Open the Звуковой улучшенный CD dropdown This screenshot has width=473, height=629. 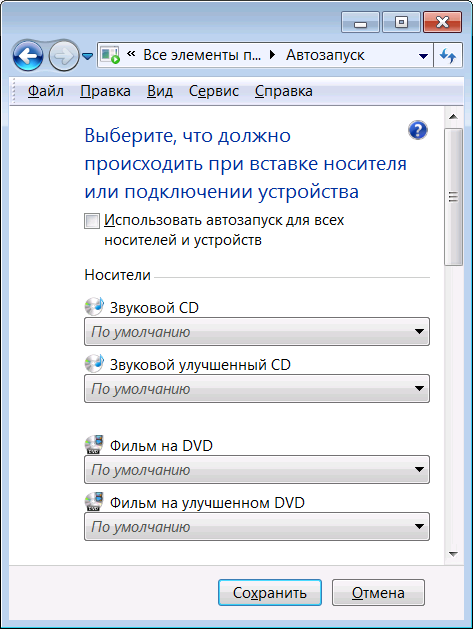[x=257, y=389]
